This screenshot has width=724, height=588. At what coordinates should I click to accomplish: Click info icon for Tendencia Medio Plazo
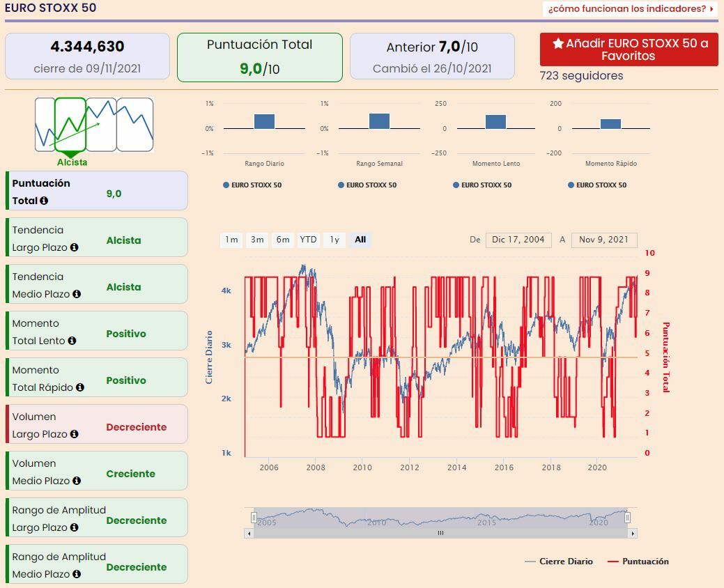77,294
